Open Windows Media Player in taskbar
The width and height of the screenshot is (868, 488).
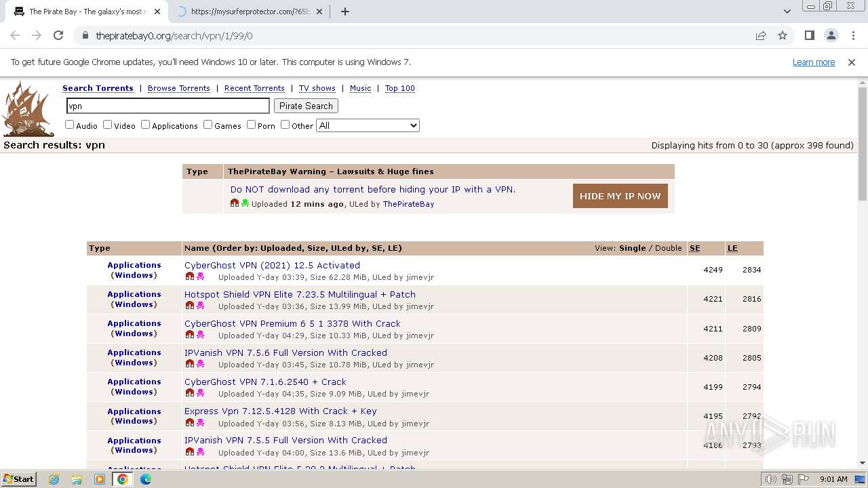100,479
